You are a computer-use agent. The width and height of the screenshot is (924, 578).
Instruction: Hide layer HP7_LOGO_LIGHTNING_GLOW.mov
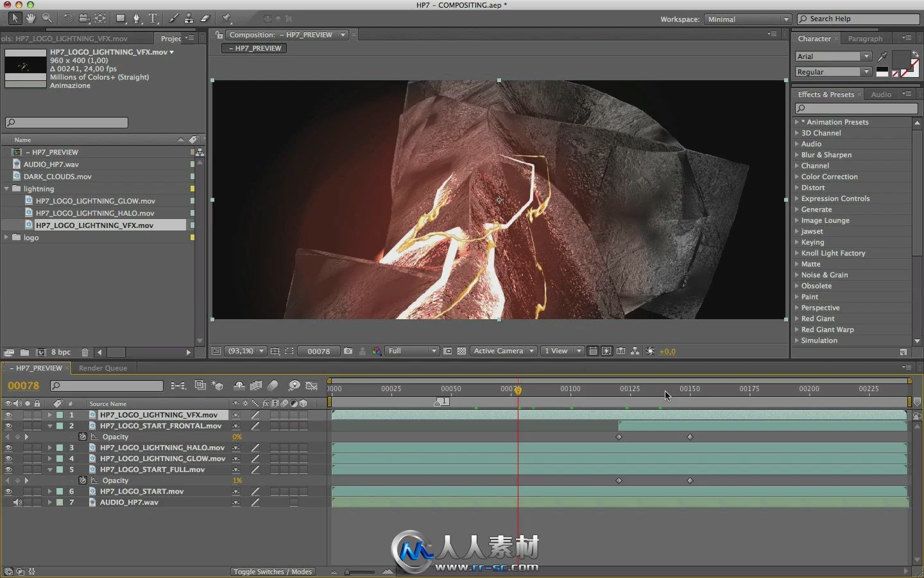8,459
